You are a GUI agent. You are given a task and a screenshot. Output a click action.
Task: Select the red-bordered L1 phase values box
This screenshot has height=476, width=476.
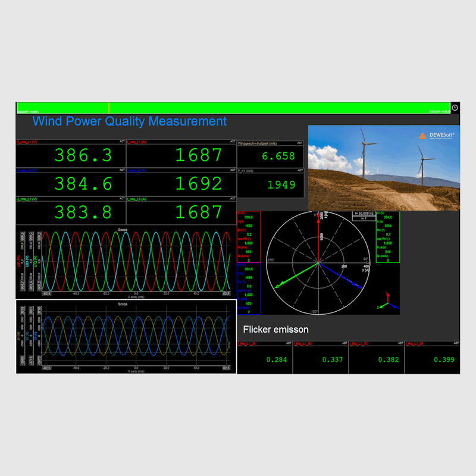click(x=248, y=236)
